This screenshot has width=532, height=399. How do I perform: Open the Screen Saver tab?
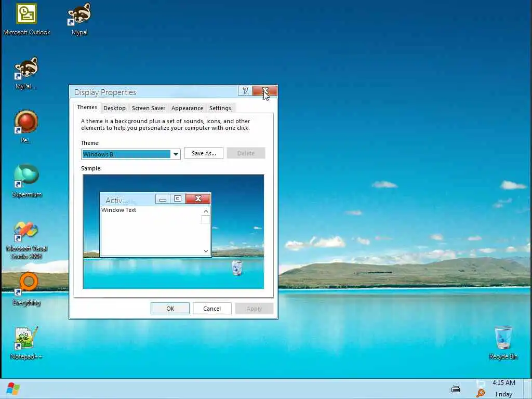point(148,108)
